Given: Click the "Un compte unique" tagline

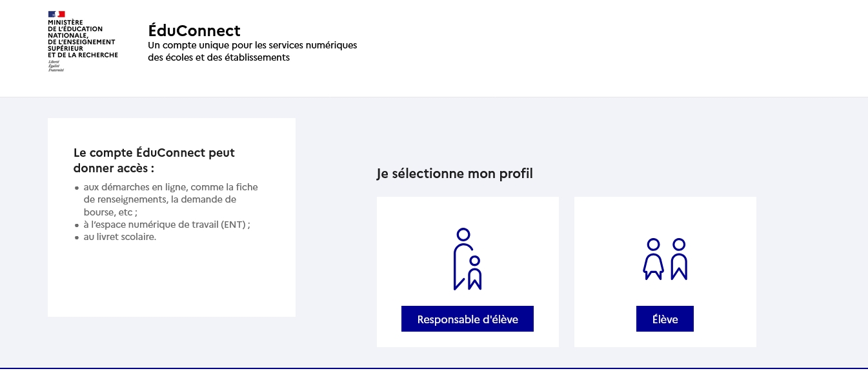Looking at the screenshot, I should coord(252,51).
